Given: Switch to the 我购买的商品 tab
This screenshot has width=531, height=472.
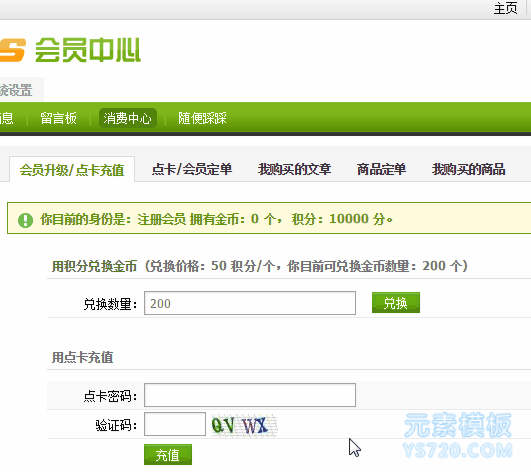Looking at the screenshot, I should (468, 169).
